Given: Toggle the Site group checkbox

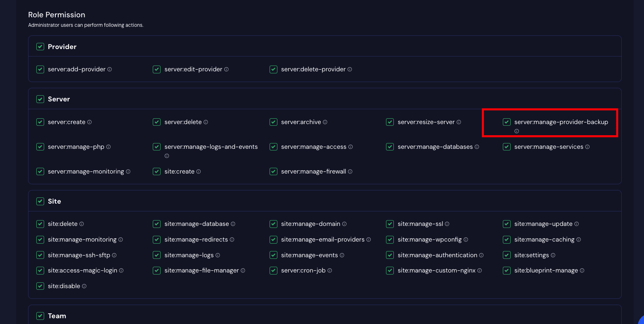Looking at the screenshot, I should point(40,201).
